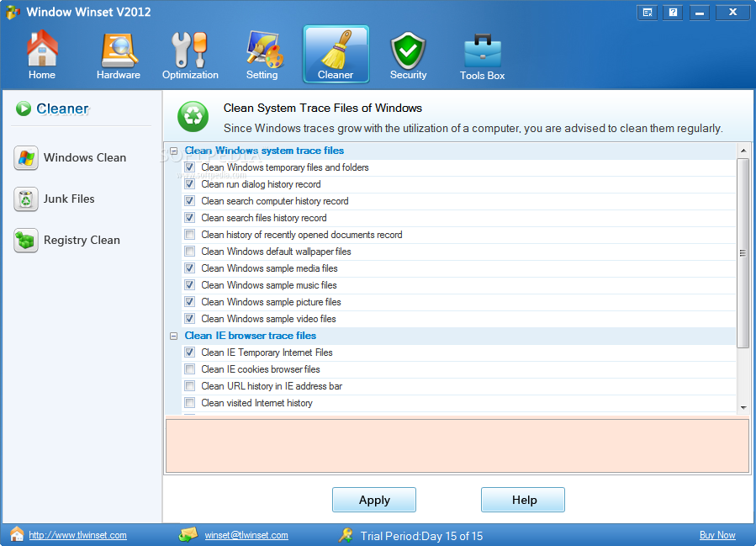Select the Registry Clean sidebar item
Image resolution: width=756 pixels, height=546 pixels.
coord(67,241)
